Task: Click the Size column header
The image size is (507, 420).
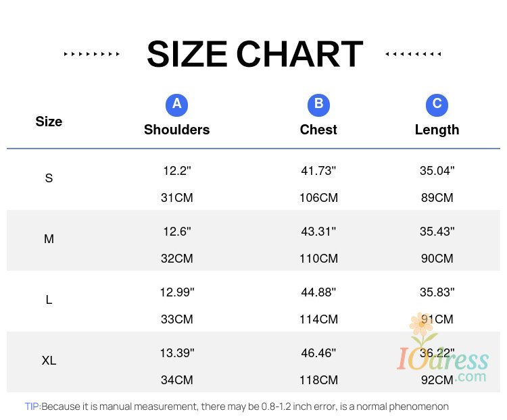Action: click(x=49, y=122)
